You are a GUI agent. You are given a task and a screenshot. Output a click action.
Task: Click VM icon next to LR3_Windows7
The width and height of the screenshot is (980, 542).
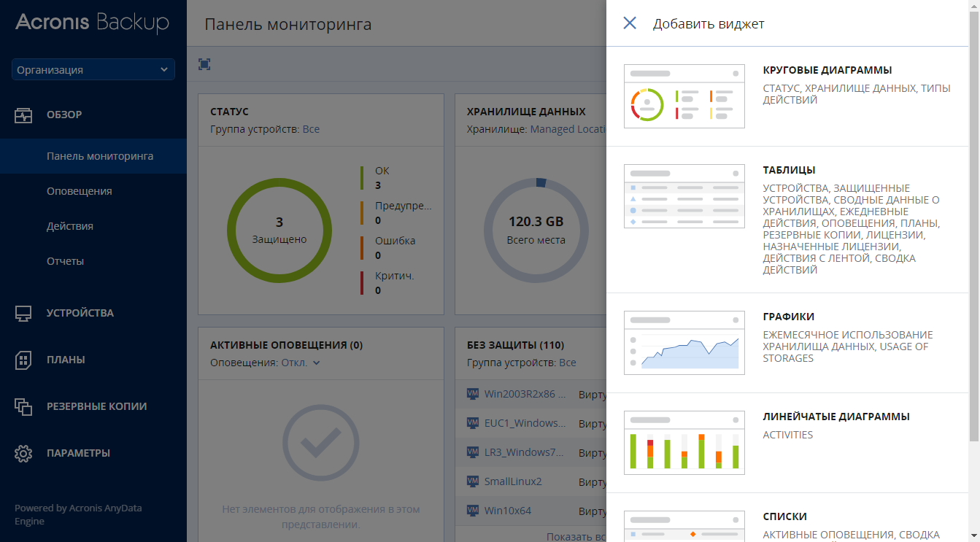(x=472, y=452)
